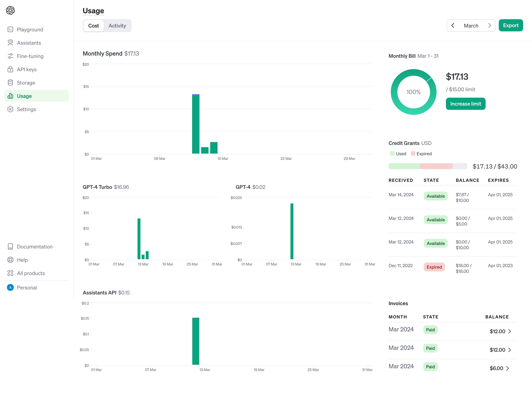Click the Available badge for Mar 14, 2024
This screenshot has height=398, width=532.
point(436,196)
